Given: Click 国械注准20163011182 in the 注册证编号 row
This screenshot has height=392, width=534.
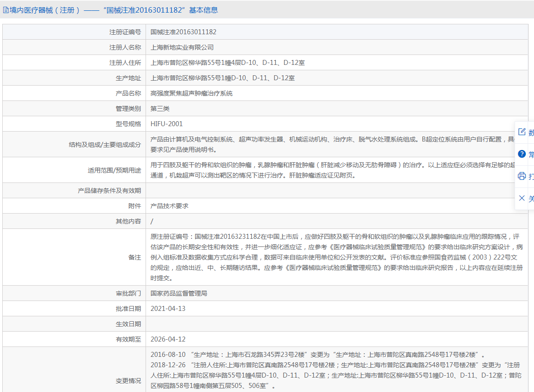Looking at the screenshot, I should click(x=183, y=32).
